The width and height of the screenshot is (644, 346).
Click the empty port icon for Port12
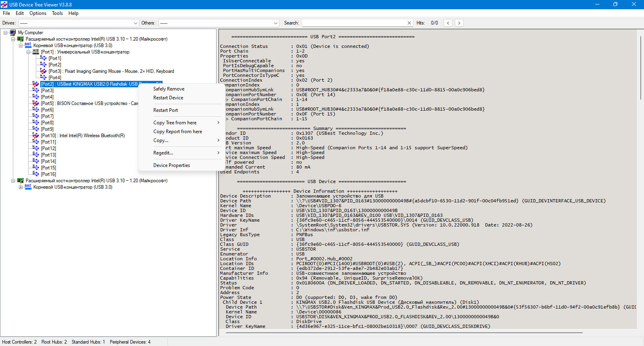pyautogui.click(x=36, y=148)
